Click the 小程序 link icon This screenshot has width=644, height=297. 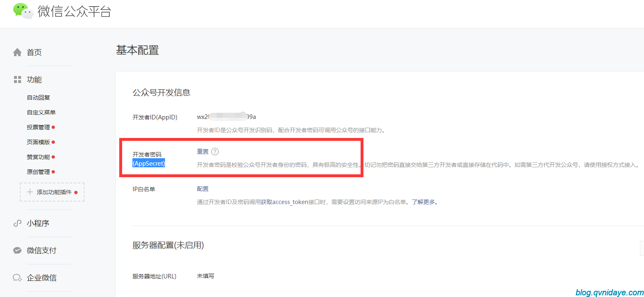[x=17, y=223]
